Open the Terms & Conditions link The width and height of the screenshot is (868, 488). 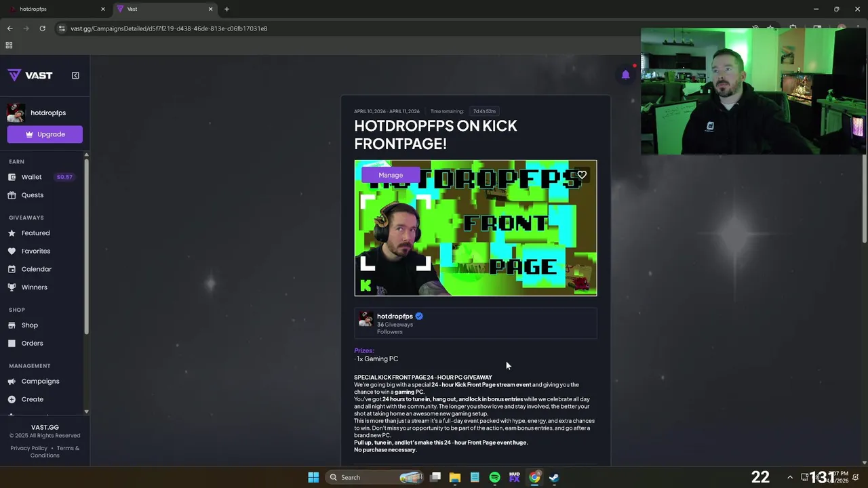[x=55, y=451]
